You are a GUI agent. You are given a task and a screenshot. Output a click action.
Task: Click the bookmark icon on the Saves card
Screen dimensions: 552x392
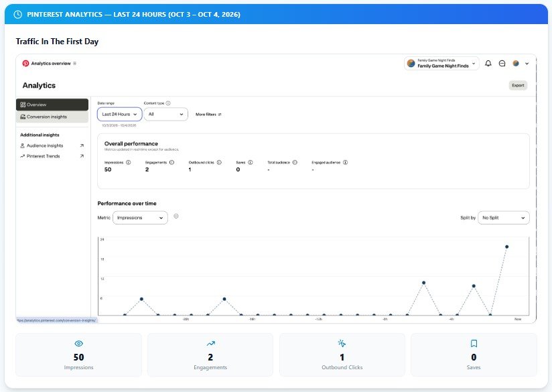click(474, 343)
